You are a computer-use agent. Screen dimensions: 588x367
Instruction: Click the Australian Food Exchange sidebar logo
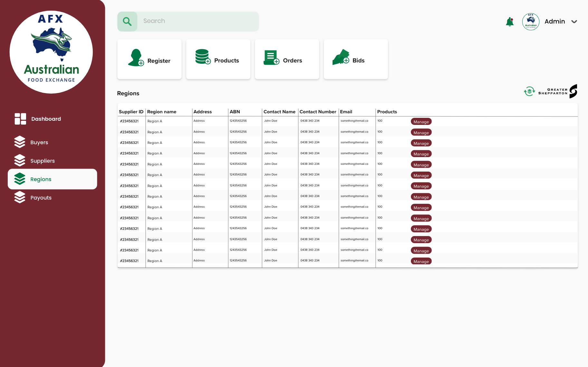click(x=51, y=52)
